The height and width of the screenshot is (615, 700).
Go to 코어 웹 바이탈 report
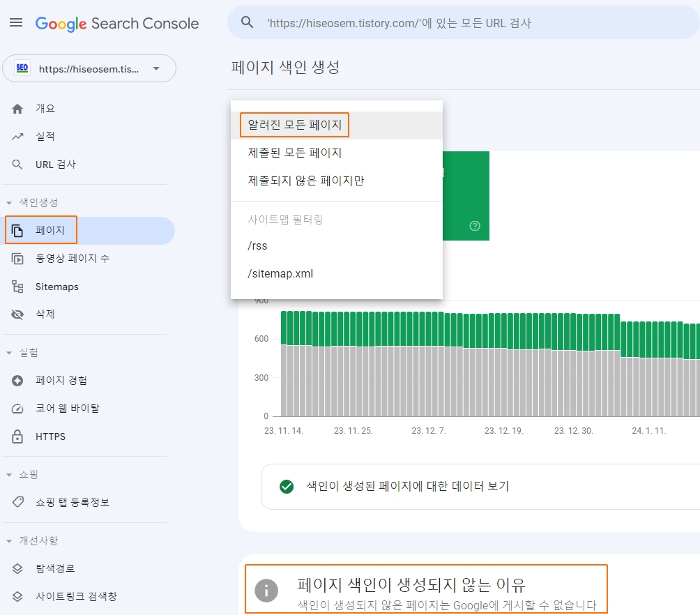(68, 408)
